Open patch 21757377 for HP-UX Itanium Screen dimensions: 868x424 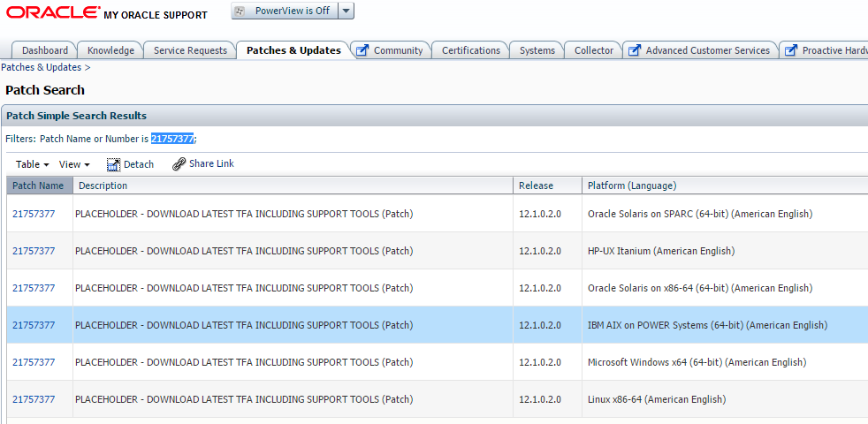click(34, 251)
